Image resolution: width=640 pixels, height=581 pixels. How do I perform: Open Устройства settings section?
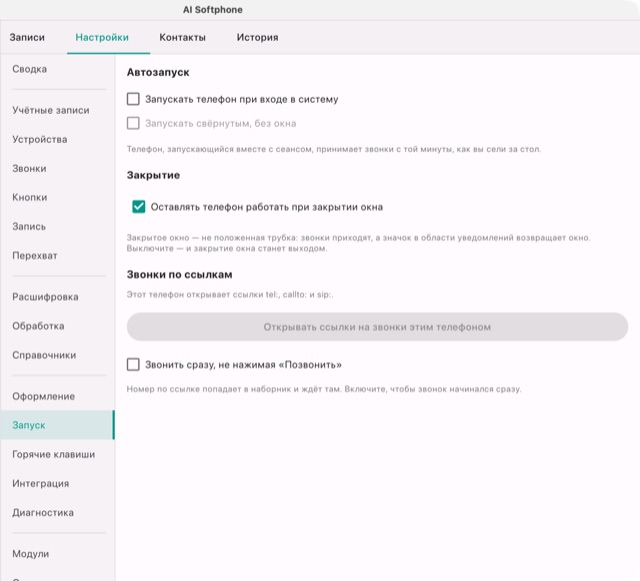(58, 139)
